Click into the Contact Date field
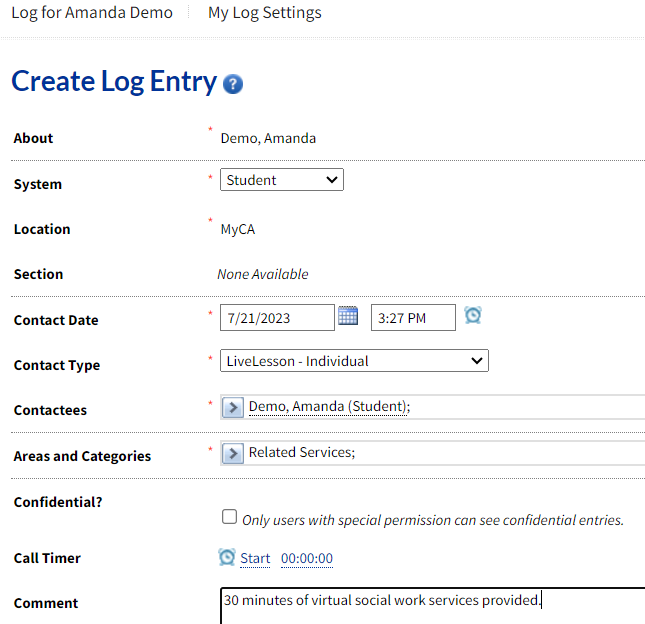 277,318
